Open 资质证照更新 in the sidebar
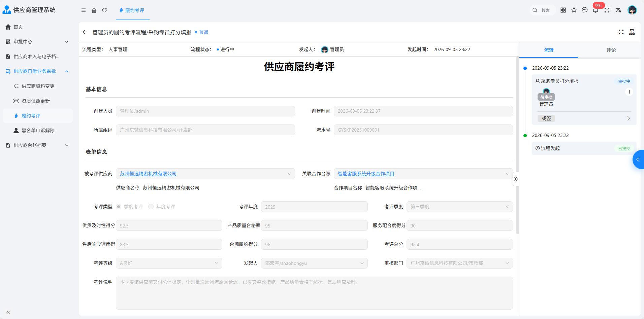Screen dimensions: 644x319 tap(35, 101)
